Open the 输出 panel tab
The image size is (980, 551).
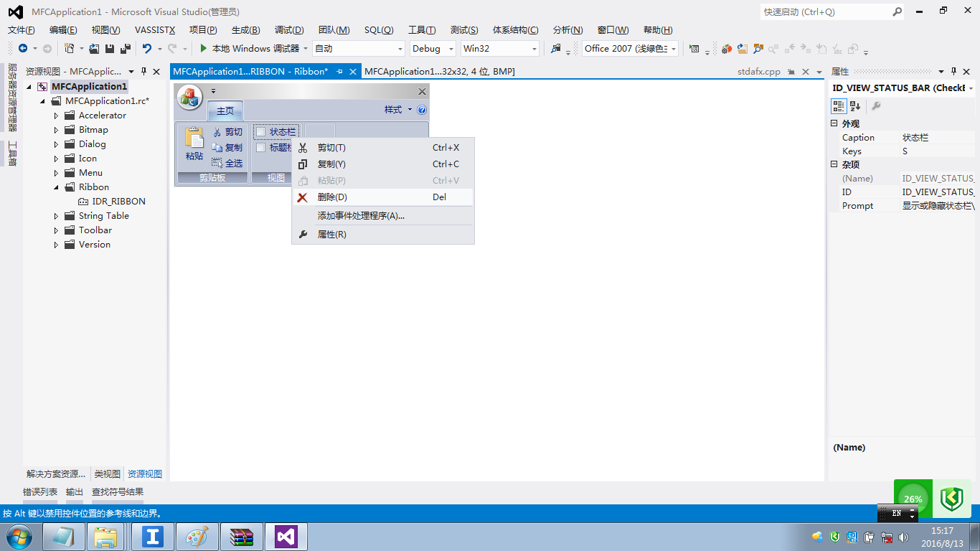(x=75, y=492)
